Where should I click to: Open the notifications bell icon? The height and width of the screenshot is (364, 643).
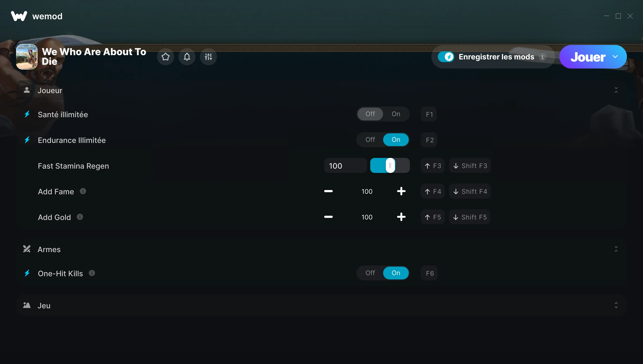(187, 57)
